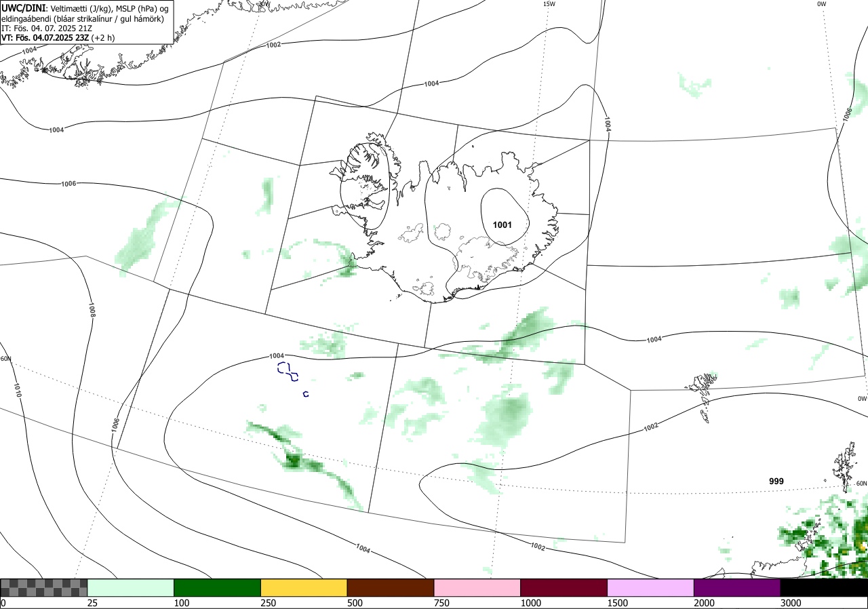Click the purple 2000–3000 legend swatch
868x609 pixels.
737,587
